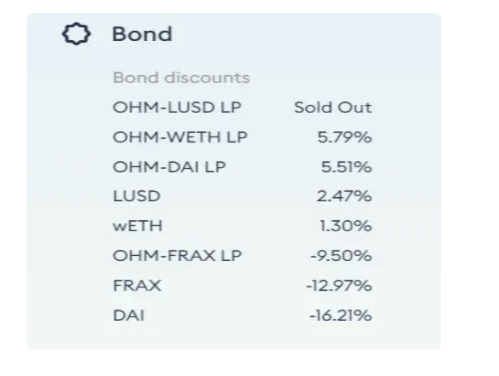The width and height of the screenshot is (499, 376).
Task: Open the OHM-LUSD LP bond
Action: click(x=177, y=107)
